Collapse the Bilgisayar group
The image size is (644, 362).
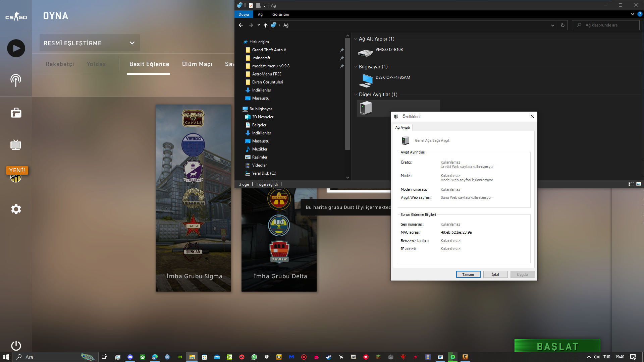356,67
